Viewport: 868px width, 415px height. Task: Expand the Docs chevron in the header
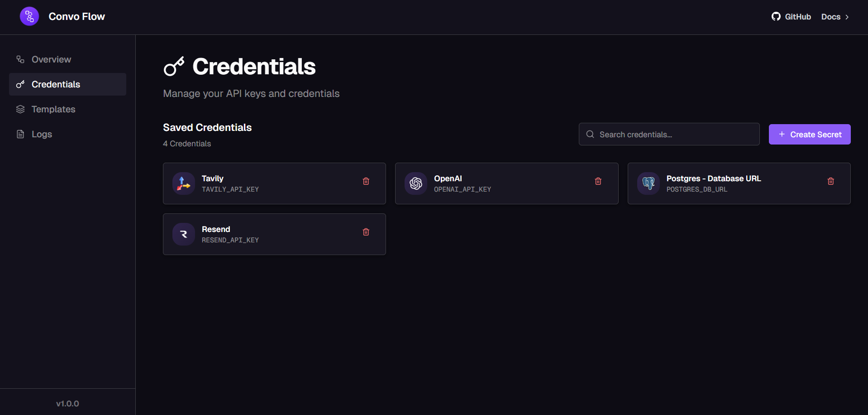click(847, 17)
